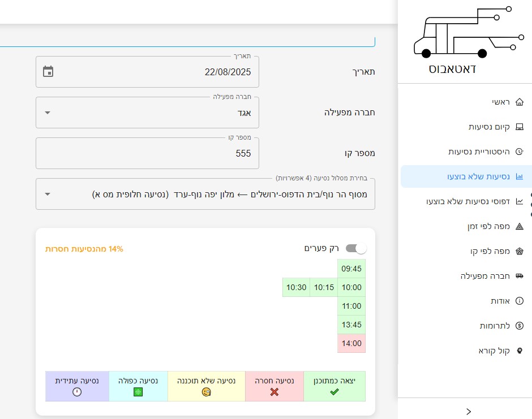532x419 pixels.
Task: Collapse the sidebar using the bottom chevron
Action: click(467, 411)
